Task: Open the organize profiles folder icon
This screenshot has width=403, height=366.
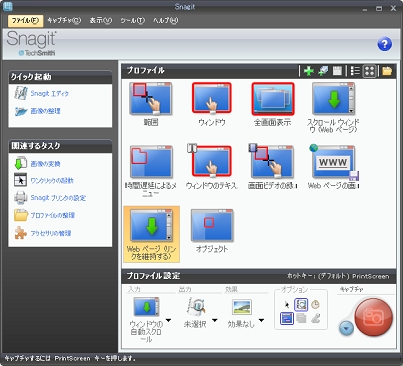Action: tap(387, 71)
